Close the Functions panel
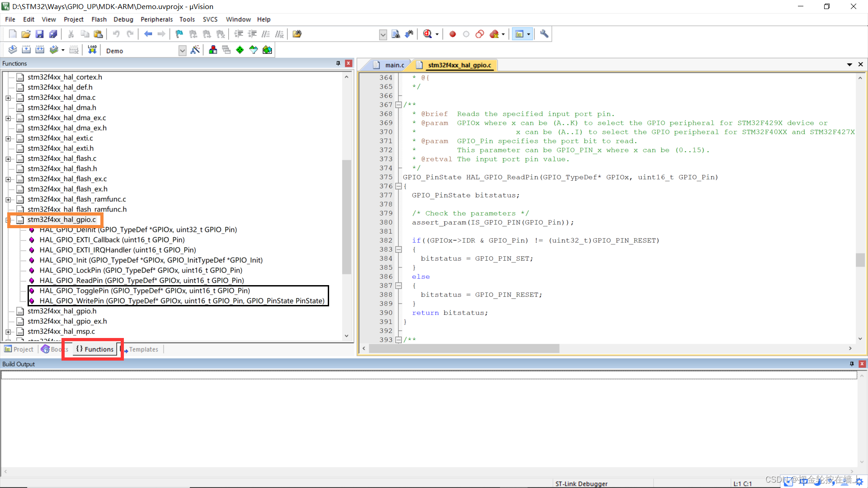Image resolution: width=868 pixels, height=488 pixels. point(349,63)
